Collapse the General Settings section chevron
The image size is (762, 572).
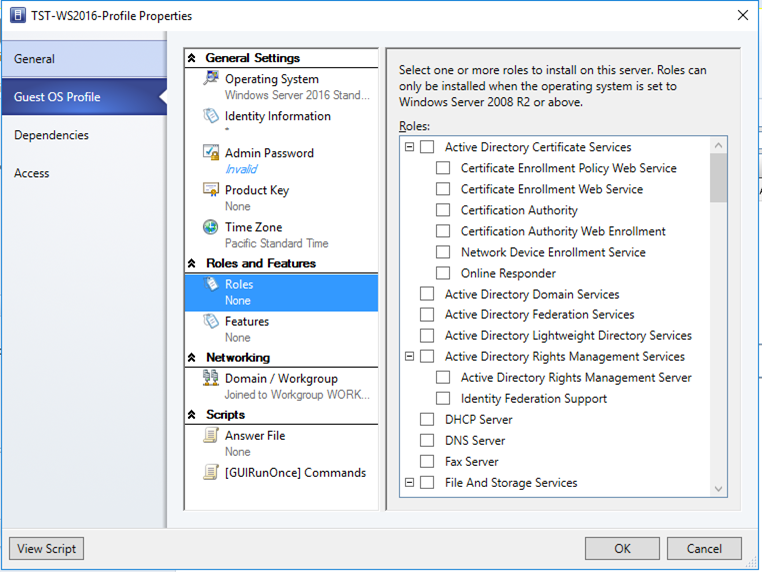tap(192, 58)
